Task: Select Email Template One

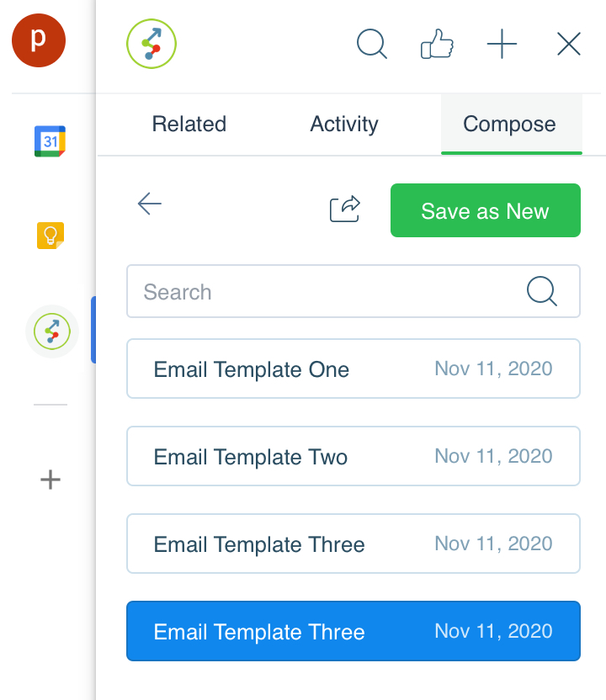Action: point(353,369)
